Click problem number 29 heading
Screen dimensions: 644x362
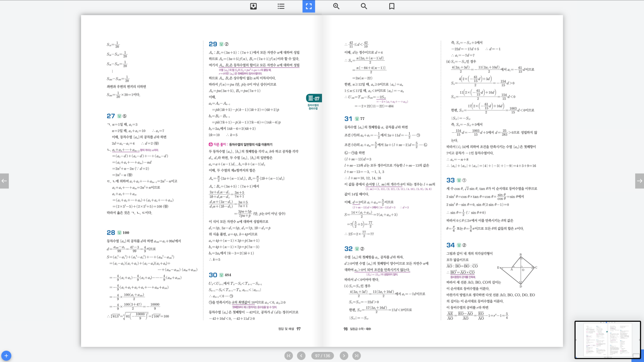[x=213, y=44]
